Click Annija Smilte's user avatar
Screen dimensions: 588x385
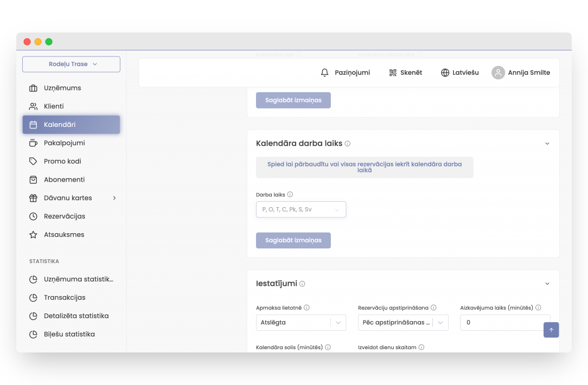tap(498, 73)
